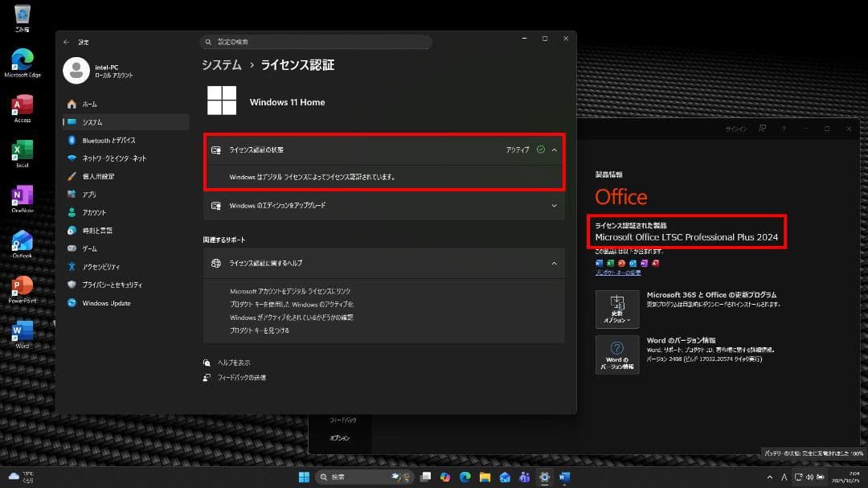Click the 設定の検索 search field
868x488 pixels.
click(x=316, y=41)
